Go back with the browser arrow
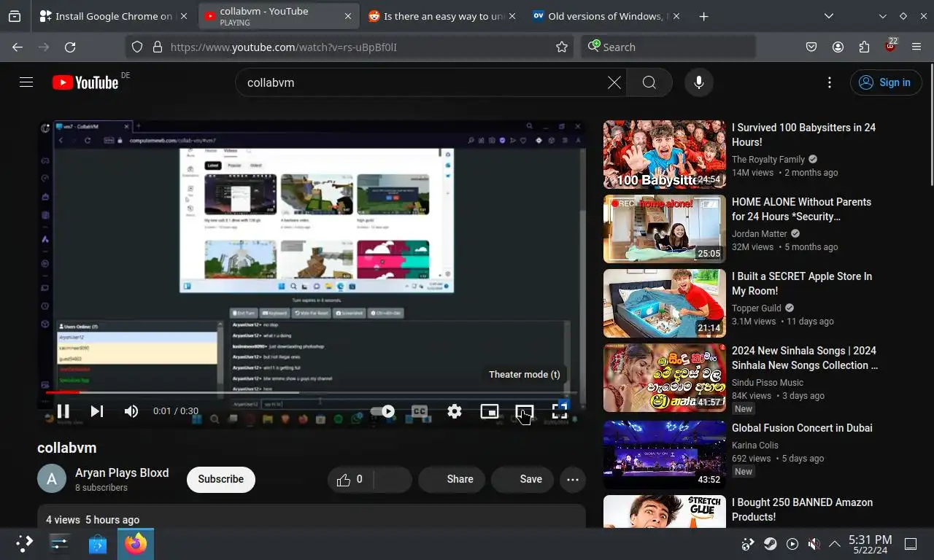 18,47
